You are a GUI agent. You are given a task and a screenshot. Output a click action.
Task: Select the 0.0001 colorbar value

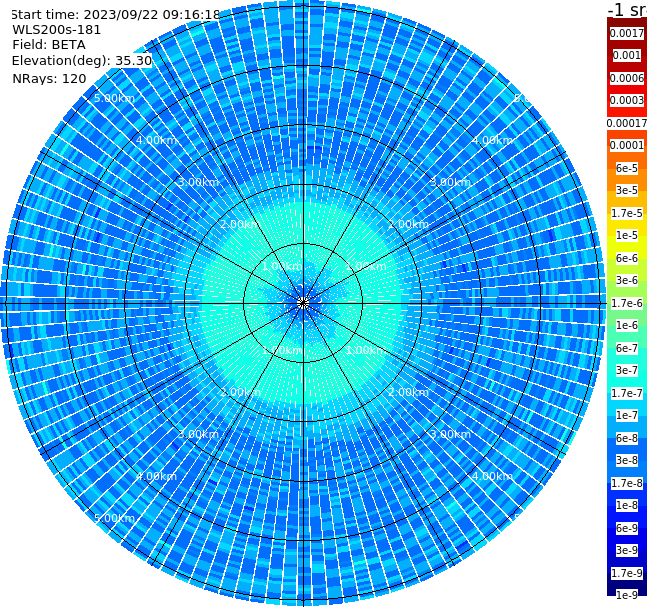(x=626, y=145)
